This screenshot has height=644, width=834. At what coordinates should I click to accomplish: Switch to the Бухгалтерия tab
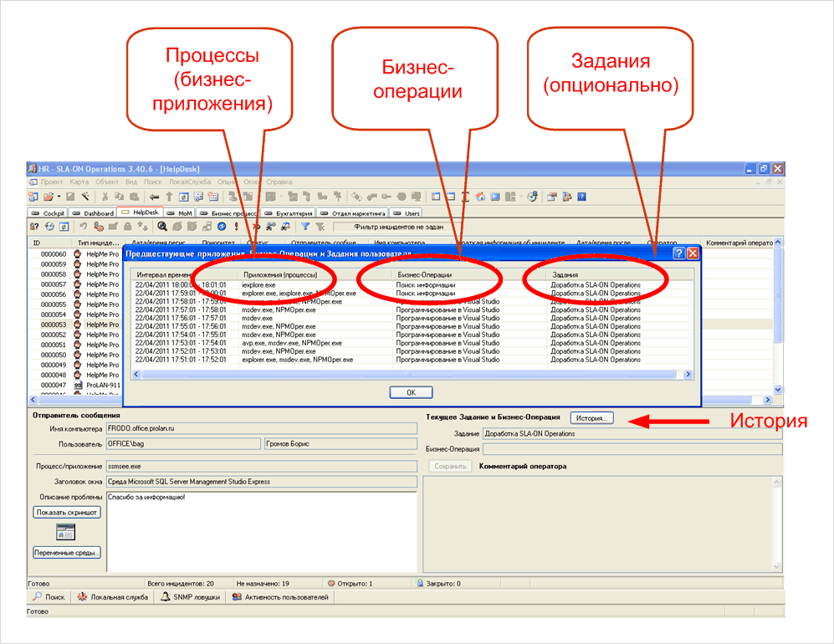click(288, 213)
